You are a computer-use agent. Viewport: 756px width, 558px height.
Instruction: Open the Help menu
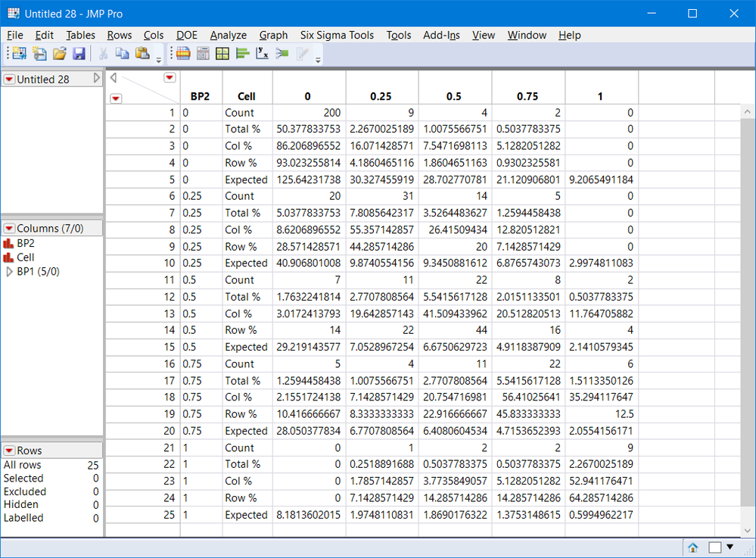(x=569, y=36)
